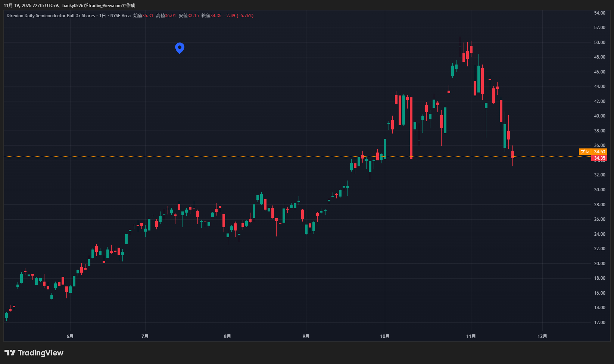
Task: Click the −2.49 (−6.76%) change value
Action: point(239,16)
